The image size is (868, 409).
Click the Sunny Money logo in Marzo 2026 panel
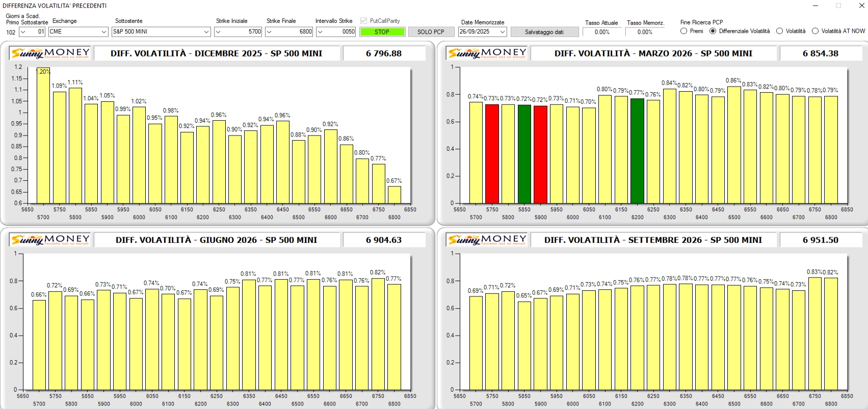487,53
